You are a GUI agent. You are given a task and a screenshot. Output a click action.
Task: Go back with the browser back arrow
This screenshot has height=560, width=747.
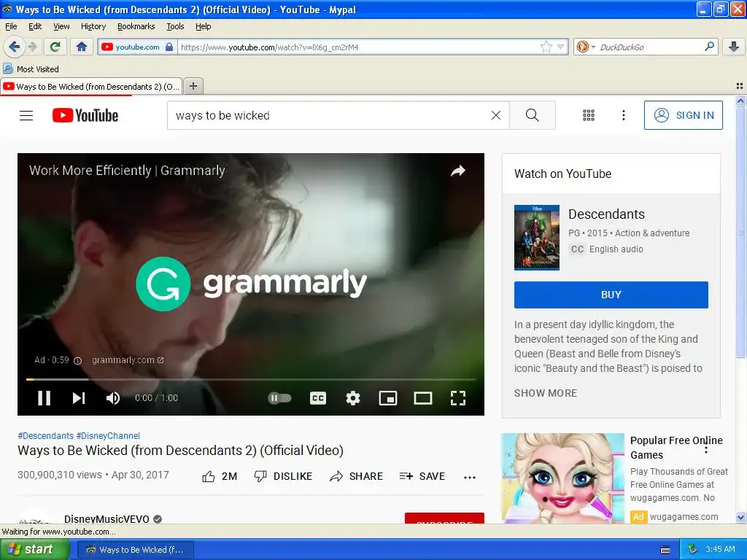pyautogui.click(x=15, y=47)
